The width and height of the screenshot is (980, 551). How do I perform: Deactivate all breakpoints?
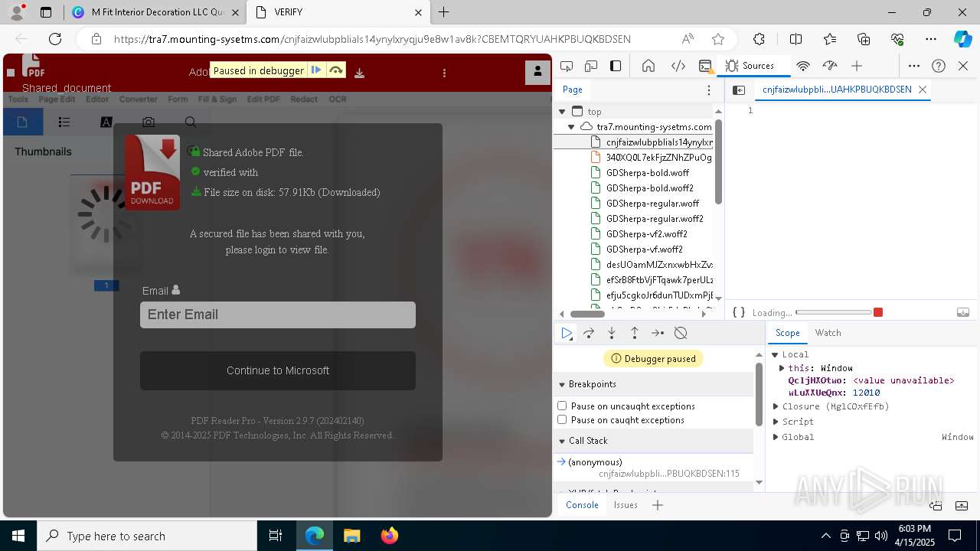click(x=681, y=333)
